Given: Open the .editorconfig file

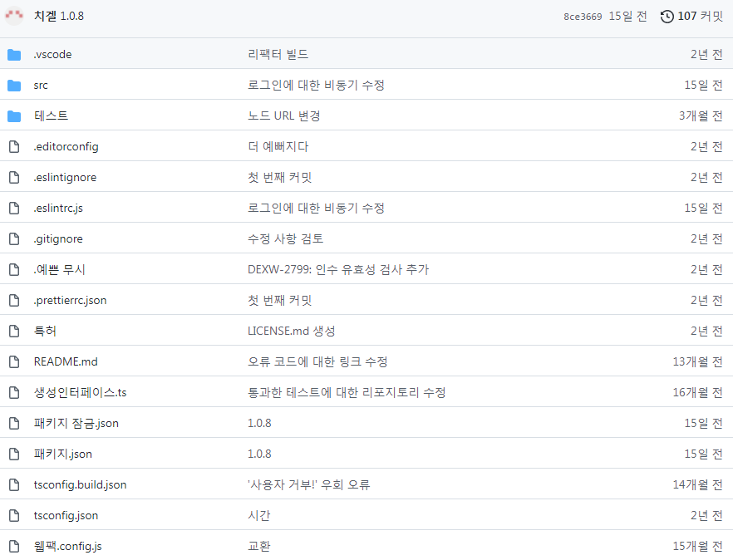Looking at the screenshot, I should pyautogui.click(x=66, y=147).
